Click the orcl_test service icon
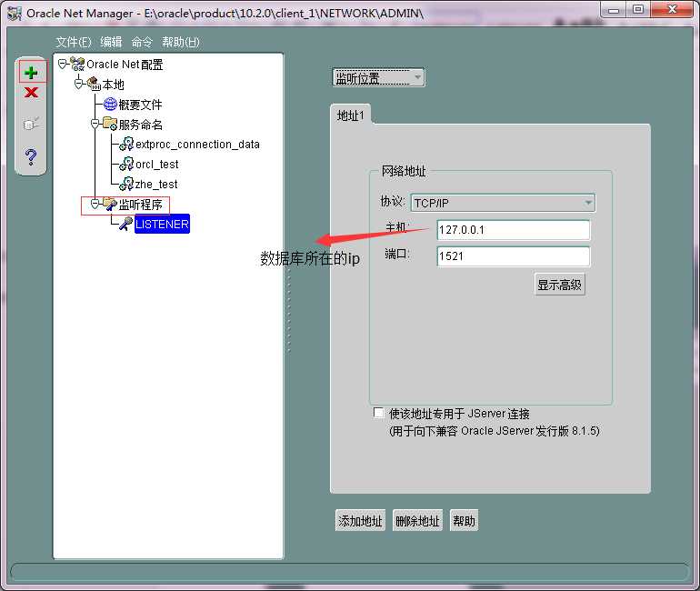 tap(126, 164)
